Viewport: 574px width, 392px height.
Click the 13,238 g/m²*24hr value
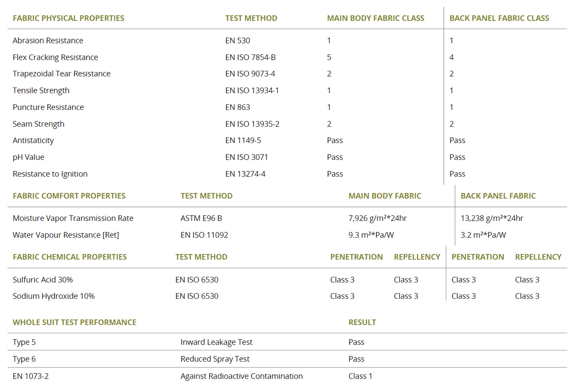tap(492, 218)
